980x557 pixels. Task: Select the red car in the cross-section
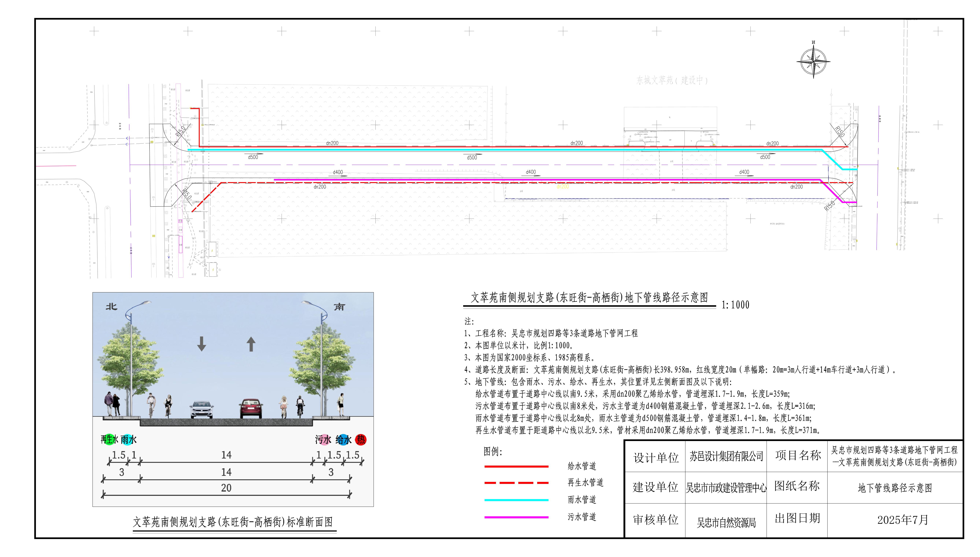(251, 408)
